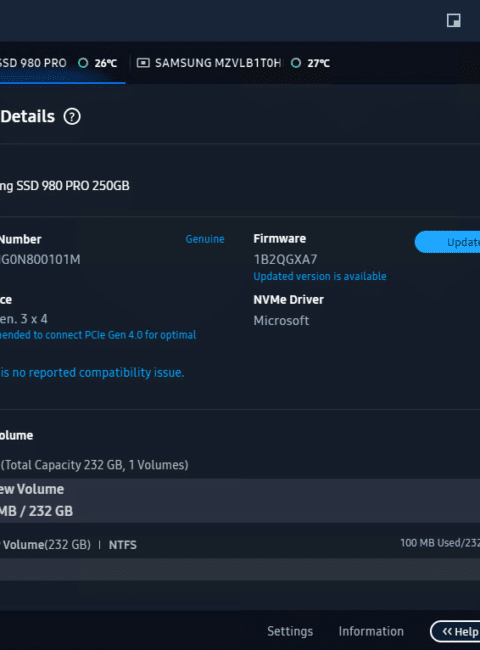This screenshot has width=480, height=650.
Task: Click the Firmware Update button
Action: 448,242
